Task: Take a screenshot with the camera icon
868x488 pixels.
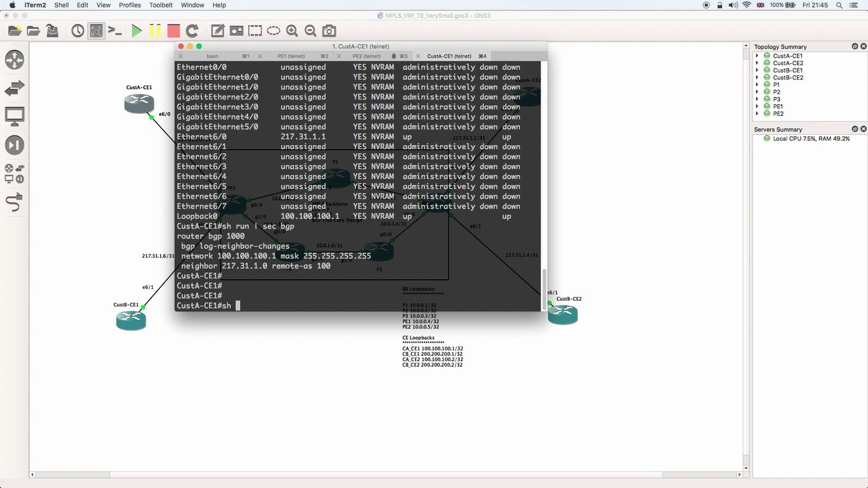Action: tap(329, 30)
